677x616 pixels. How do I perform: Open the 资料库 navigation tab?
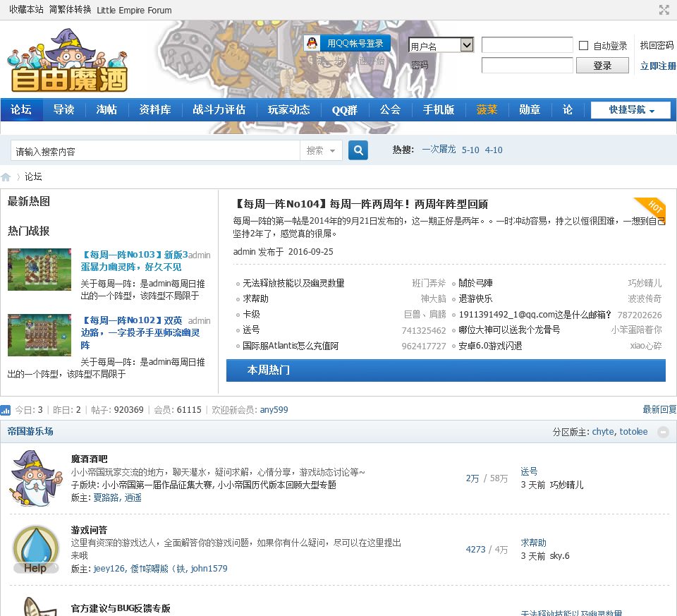[x=155, y=109]
